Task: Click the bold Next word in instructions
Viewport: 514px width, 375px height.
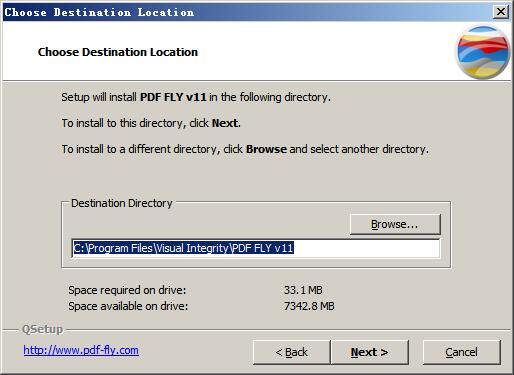Action: point(225,123)
